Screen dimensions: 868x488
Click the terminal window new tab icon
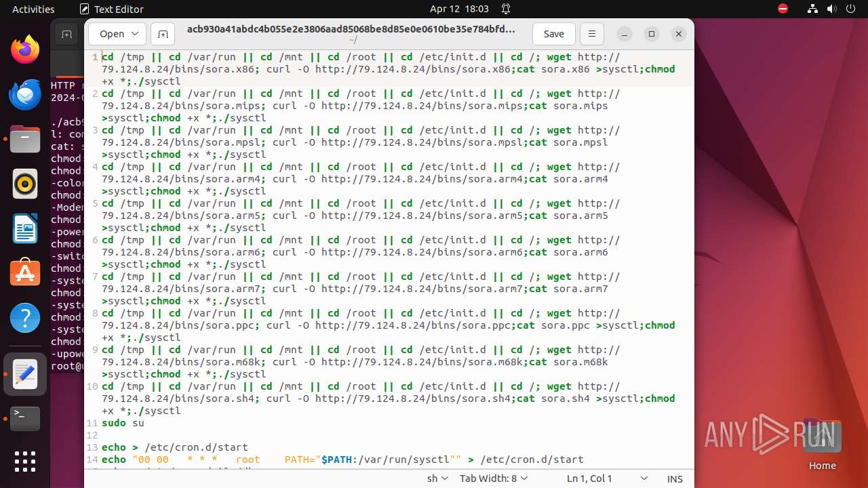[66, 34]
